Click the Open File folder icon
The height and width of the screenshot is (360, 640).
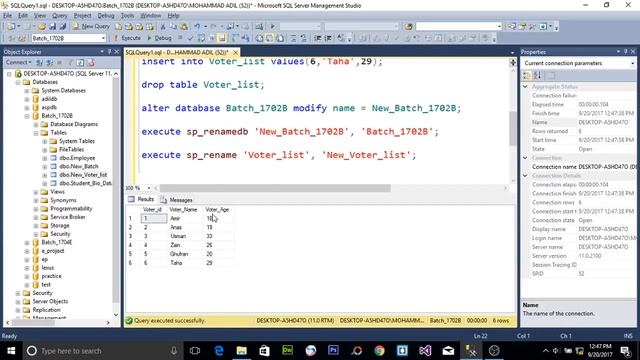[42, 27]
